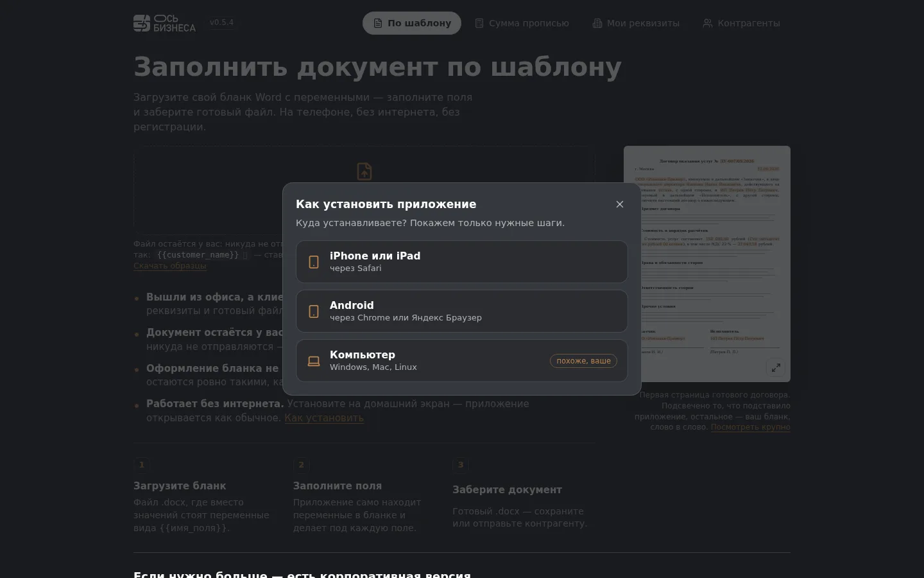Click the phone icon beside Android
The image size is (924, 578).
pyautogui.click(x=314, y=311)
